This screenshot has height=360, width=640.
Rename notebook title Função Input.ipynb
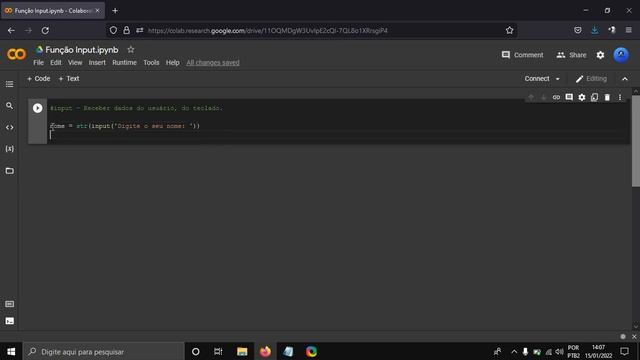click(82, 50)
